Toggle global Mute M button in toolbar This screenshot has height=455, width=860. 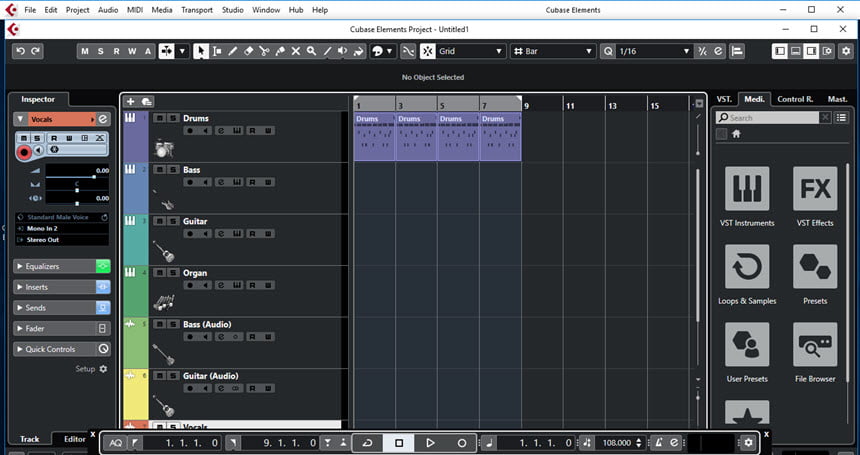pos(84,51)
